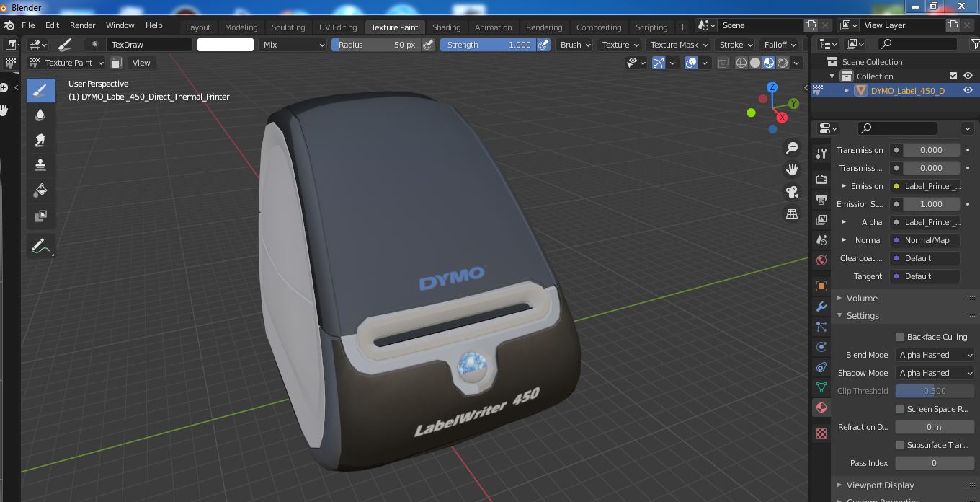Toggle the viewport gizmo display button
This screenshot has width=980, height=502.
pyautogui.click(x=659, y=63)
